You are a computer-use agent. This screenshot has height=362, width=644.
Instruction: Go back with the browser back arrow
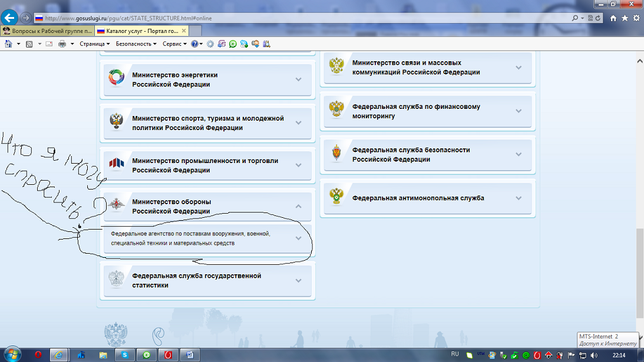(x=9, y=18)
